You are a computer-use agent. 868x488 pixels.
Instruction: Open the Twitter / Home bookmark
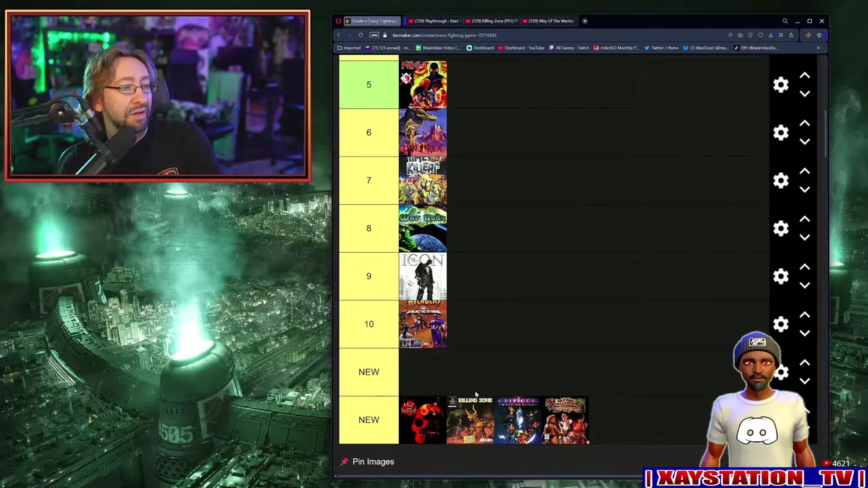[x=661, y=48]
